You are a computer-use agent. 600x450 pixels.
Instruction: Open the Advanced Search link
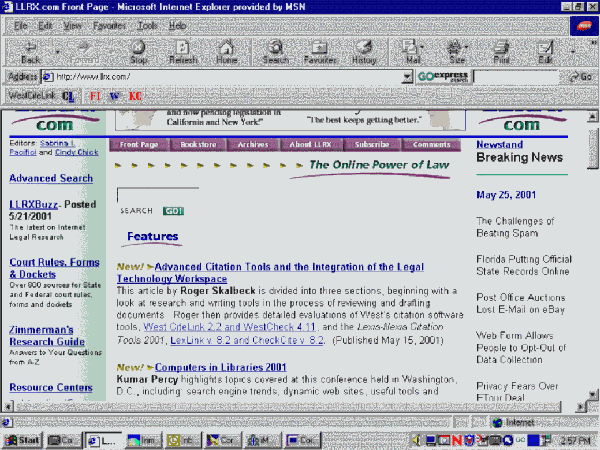[51, 179]
